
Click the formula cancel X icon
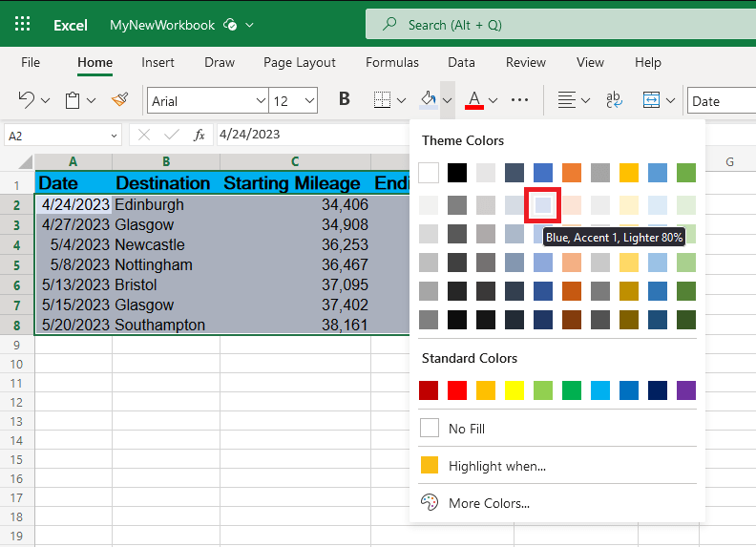pos(144,135)
